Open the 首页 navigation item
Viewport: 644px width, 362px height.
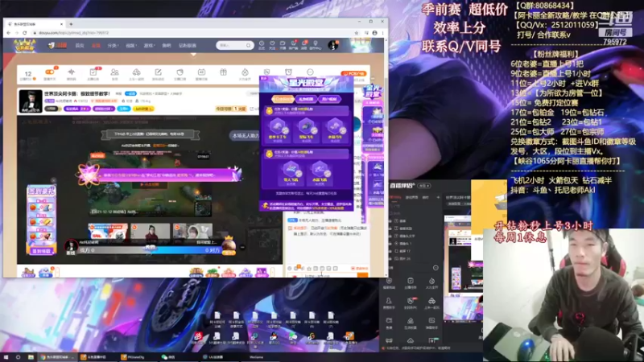click(80, 46)
